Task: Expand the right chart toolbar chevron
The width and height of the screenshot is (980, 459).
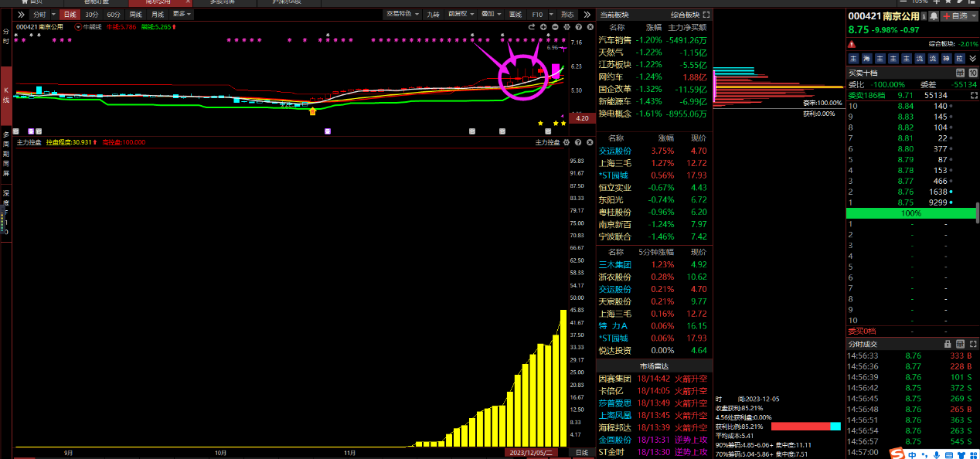Action: pyautogui.click(x=587, y=15)
